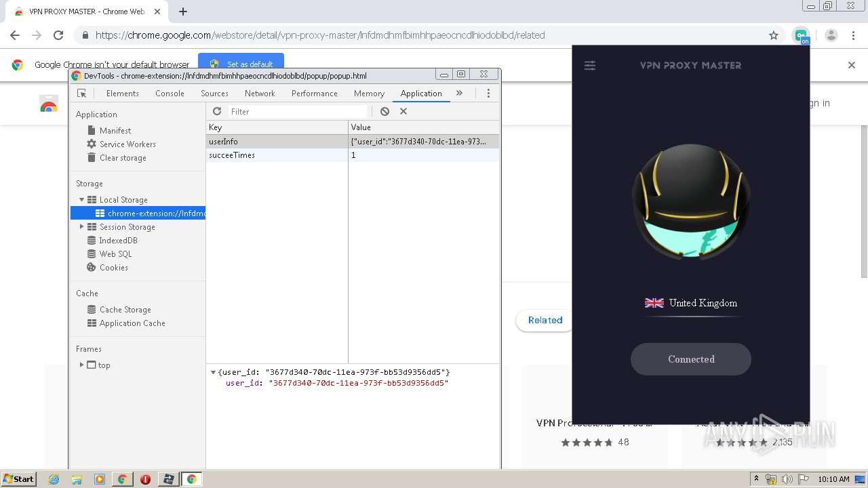Delete the selected storage entry
The width and height of the screenshot is (868, 488).
tap(403, 111)
